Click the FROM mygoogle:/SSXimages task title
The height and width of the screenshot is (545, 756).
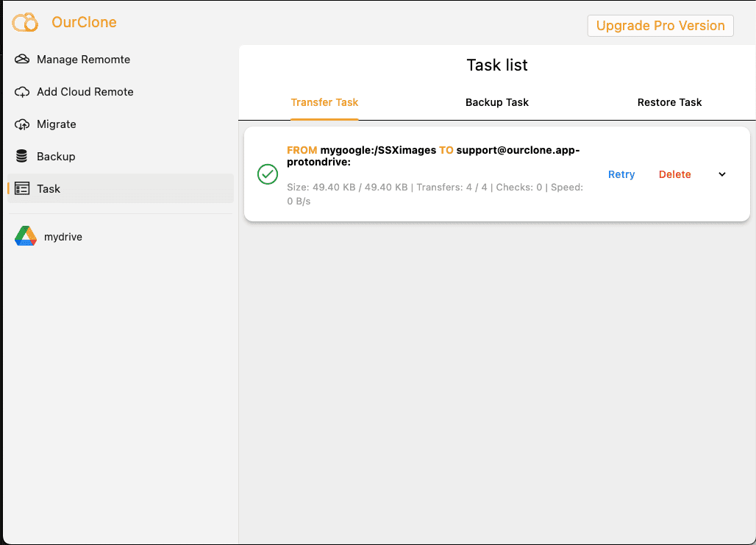pyautogui.click(x=433, y=156)
